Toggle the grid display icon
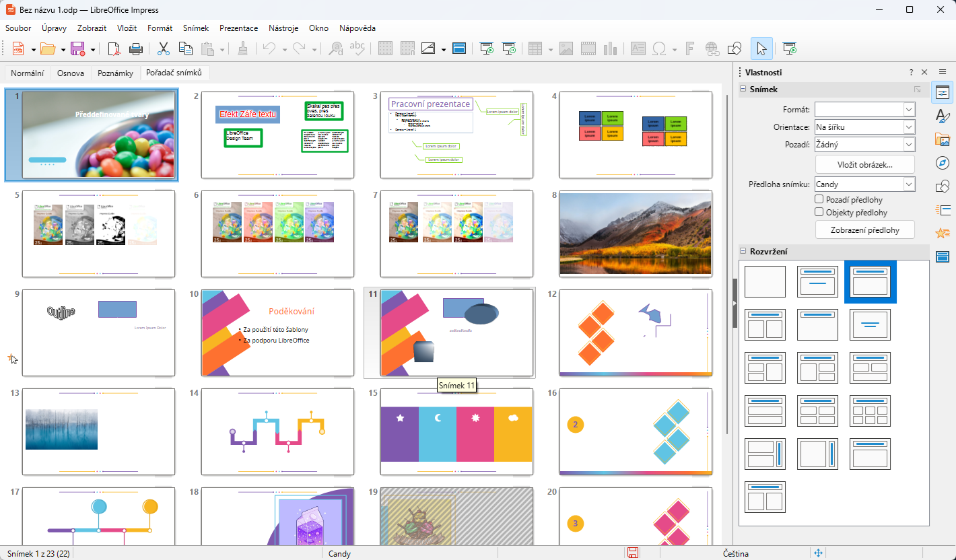956x560 pixels. (x=385, y=48)
